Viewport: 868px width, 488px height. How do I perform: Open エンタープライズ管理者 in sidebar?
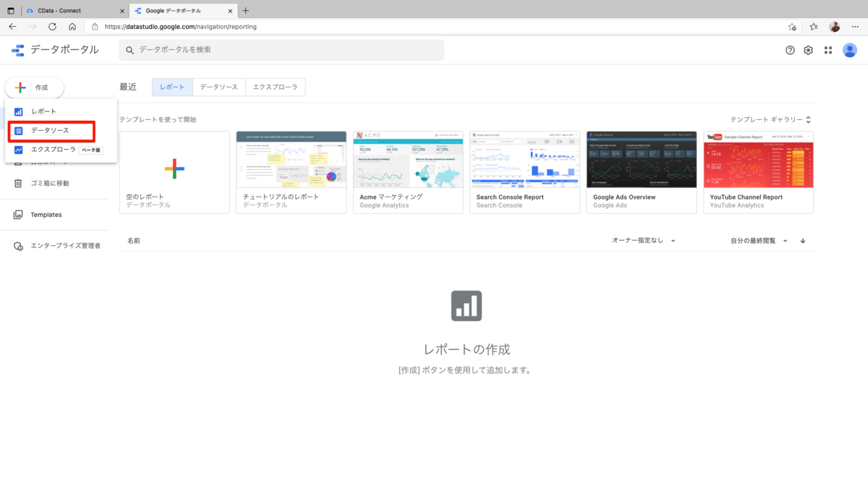65,246
